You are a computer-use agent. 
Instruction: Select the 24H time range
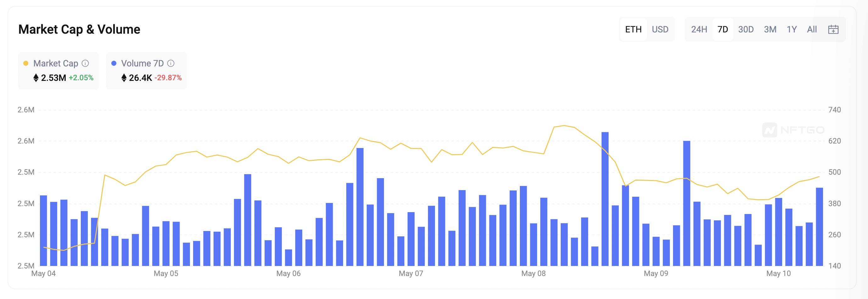tap(699, 29)
